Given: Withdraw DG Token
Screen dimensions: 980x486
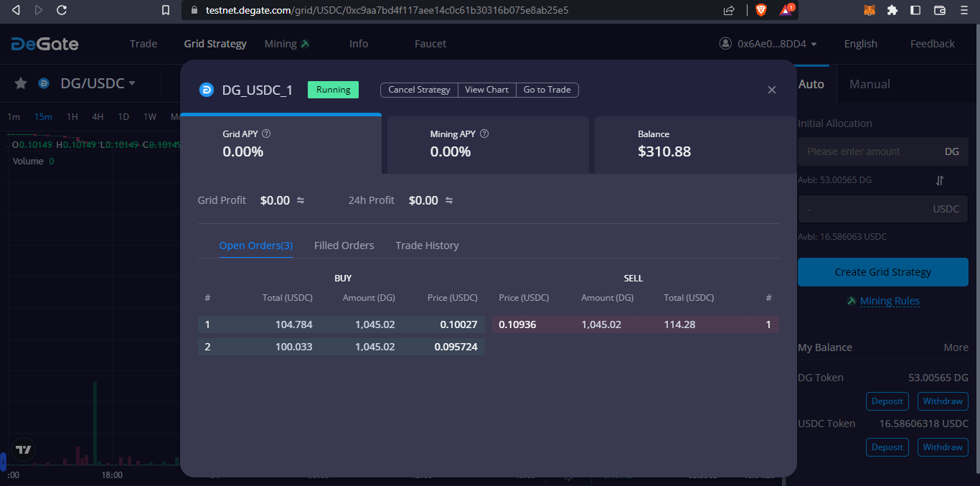Looking at the screenshot, I should point(943,401).
